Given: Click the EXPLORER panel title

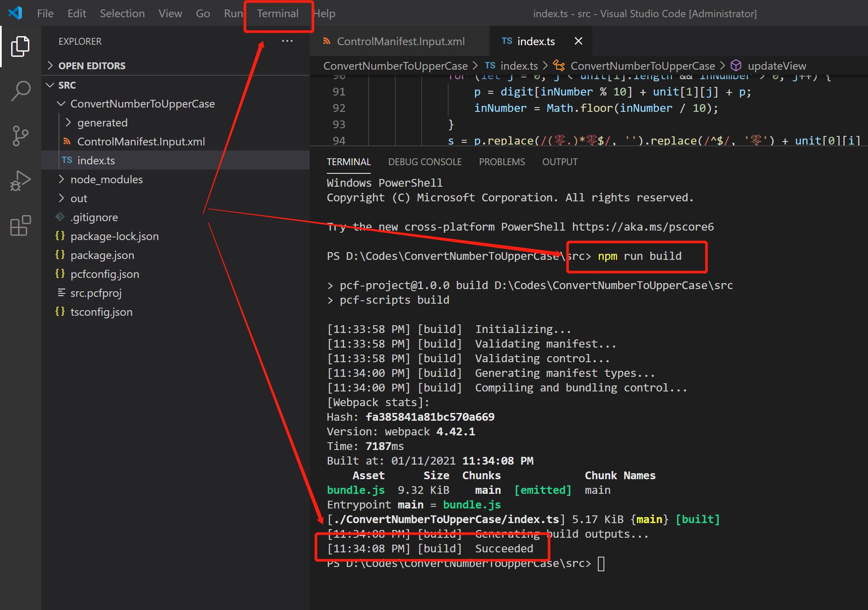Looking at the screenshot, I should (x=80, y=41).
